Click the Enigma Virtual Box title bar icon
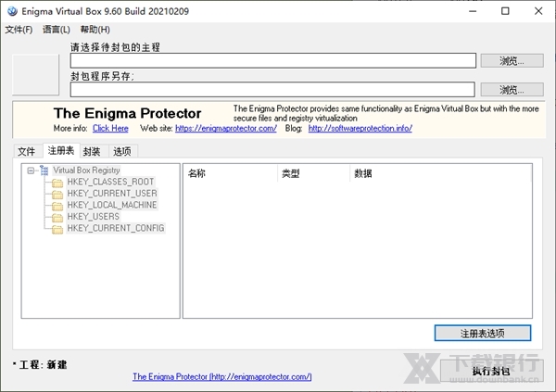 coord(12,11)
